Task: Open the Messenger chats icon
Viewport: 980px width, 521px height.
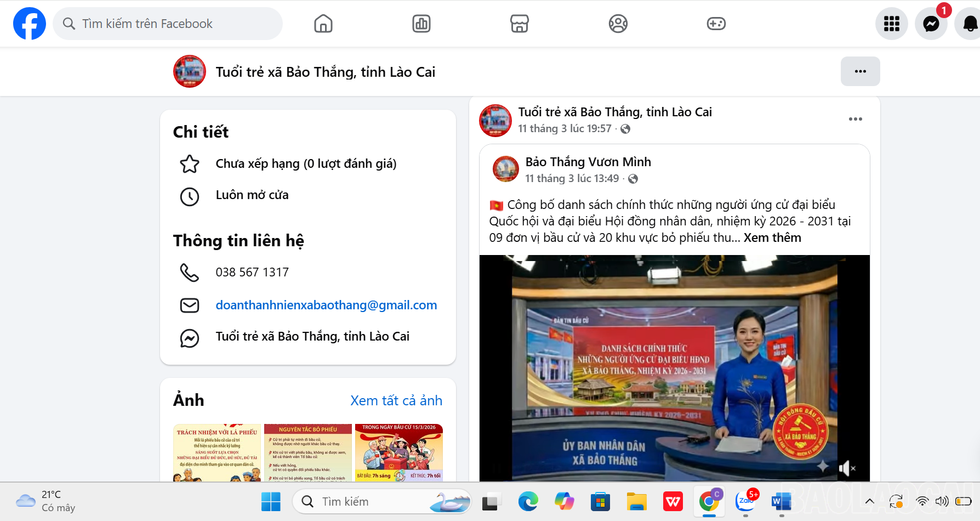Action: click(x=931, y=24)
